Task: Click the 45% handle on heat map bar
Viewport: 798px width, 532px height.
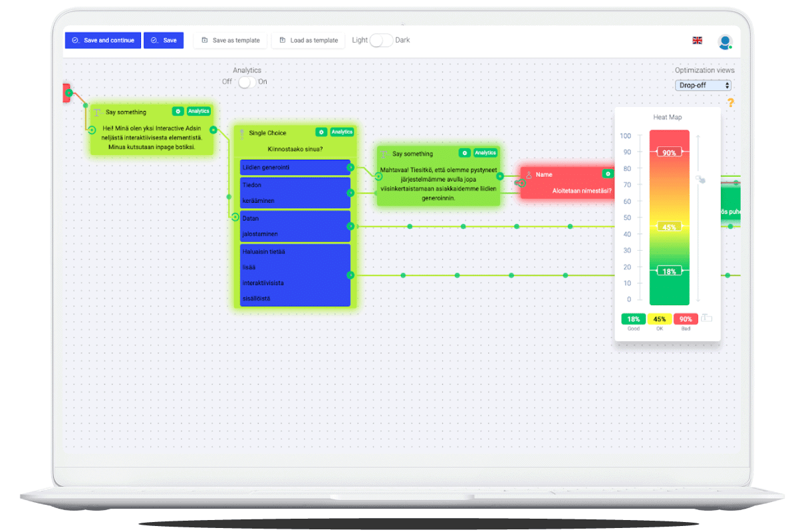Action: pos(670,227)
